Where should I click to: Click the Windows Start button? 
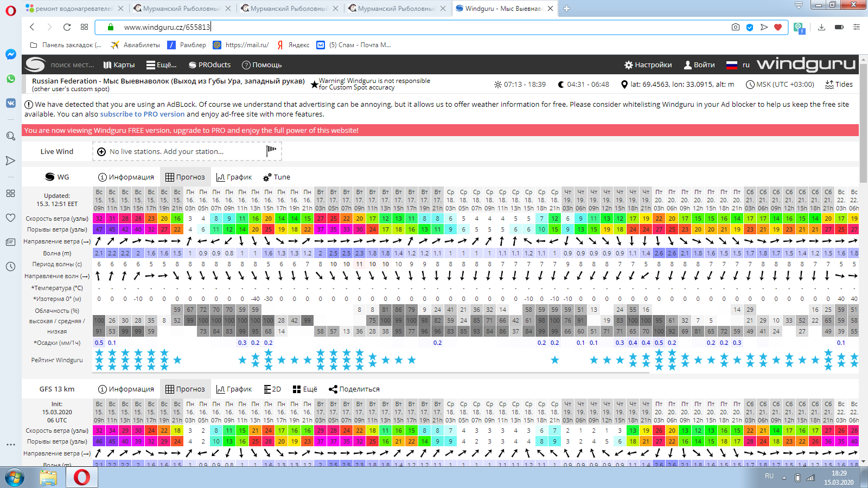pos(15,478)
